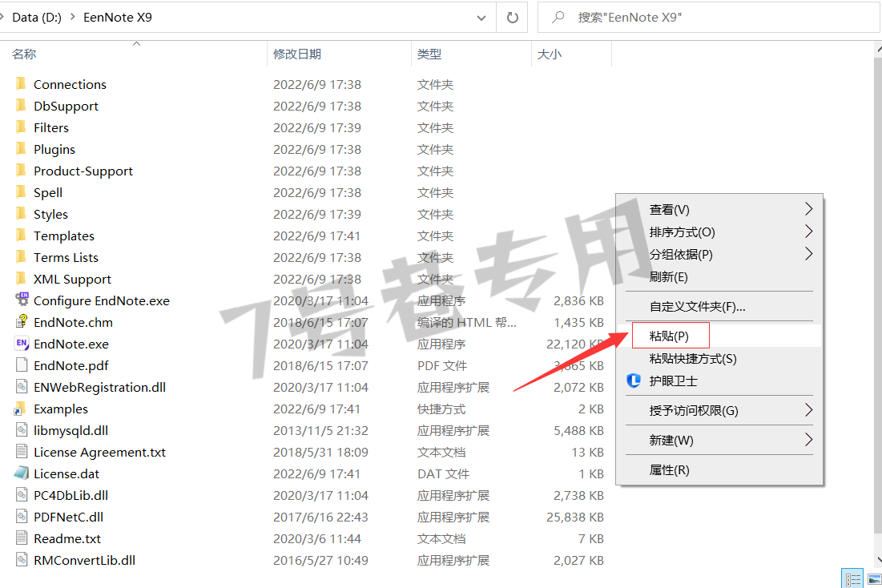Click the Readme.txt file icon
The image size is (882, 588).
[22, 538]
